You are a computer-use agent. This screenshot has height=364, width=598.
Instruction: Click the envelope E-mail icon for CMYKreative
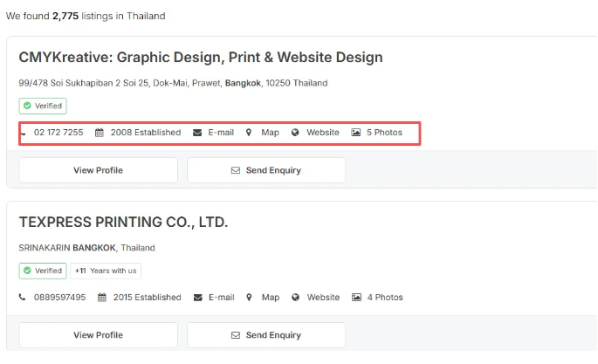pos(197,133)
